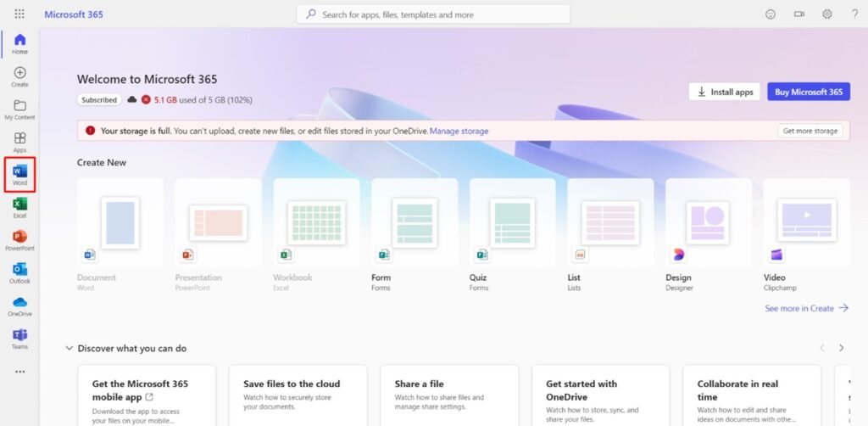The height and width of the screenshot is (426, 868).
Task: Open the app launcher waffle icon
Action: [x=19, y=14]
